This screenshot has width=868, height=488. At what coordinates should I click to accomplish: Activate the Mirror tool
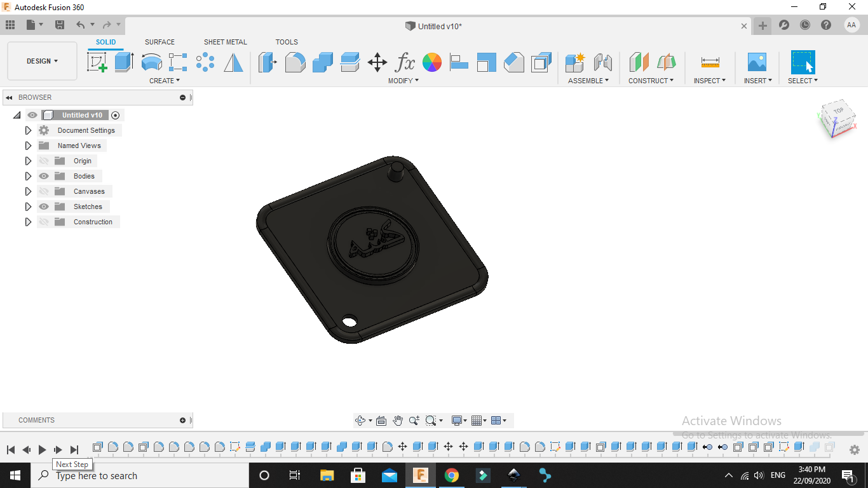click(233, 62)
